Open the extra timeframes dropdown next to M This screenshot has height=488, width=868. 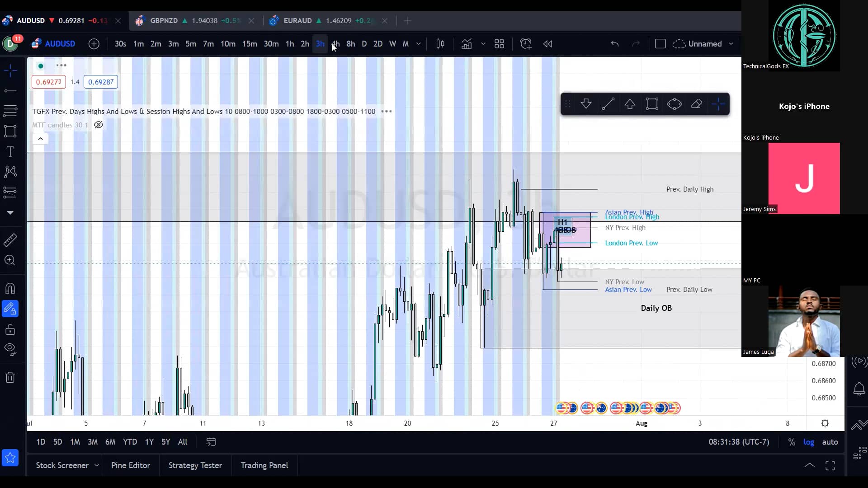tap(418, 44)
